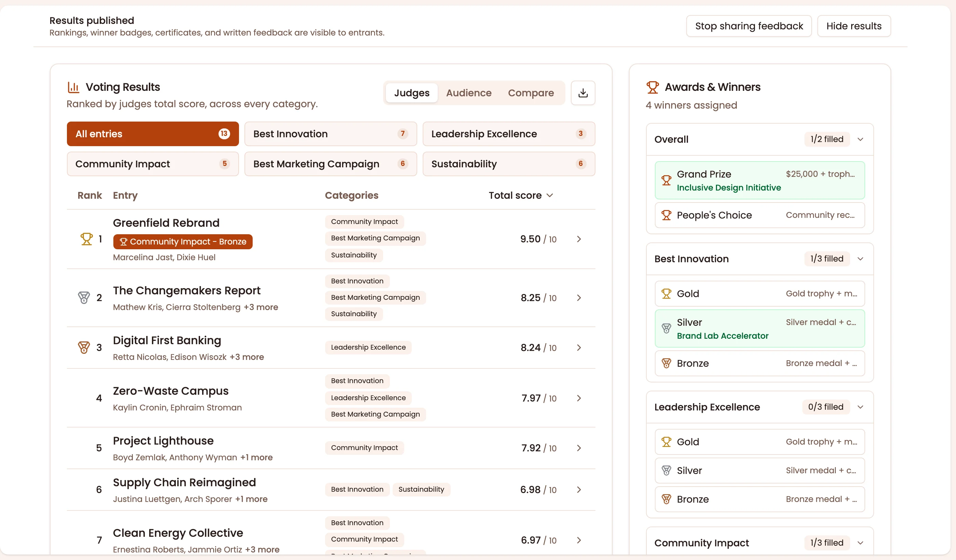Filter by Leadership Excellence category

pos(509,134)
